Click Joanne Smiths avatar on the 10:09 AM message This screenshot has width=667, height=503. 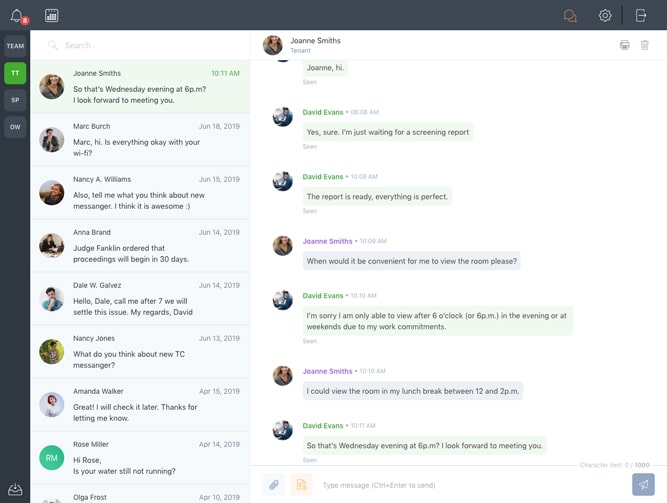(x=282, y=246)
